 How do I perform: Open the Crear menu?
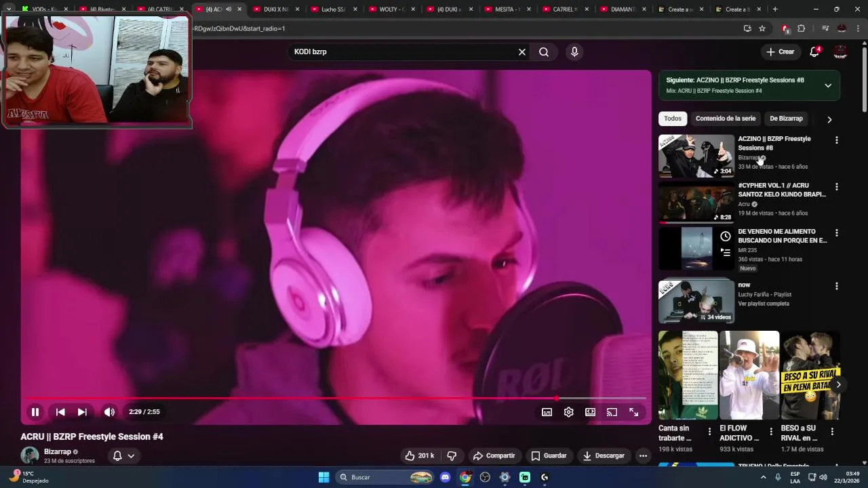pos(780,52)
